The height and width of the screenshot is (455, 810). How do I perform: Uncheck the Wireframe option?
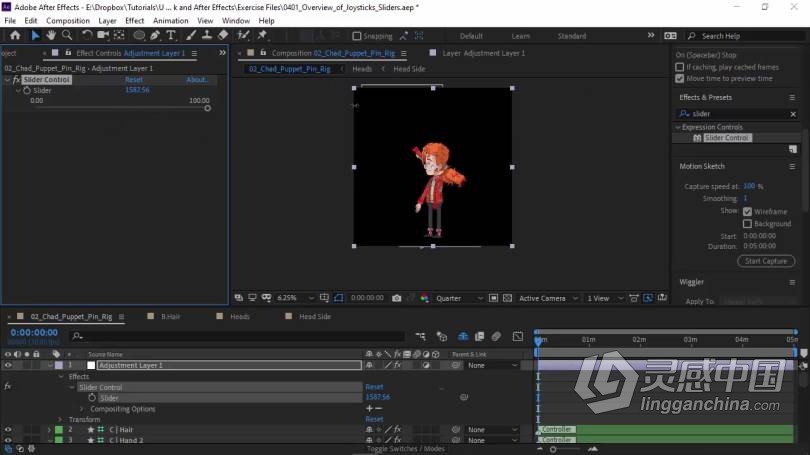(747, 211)
